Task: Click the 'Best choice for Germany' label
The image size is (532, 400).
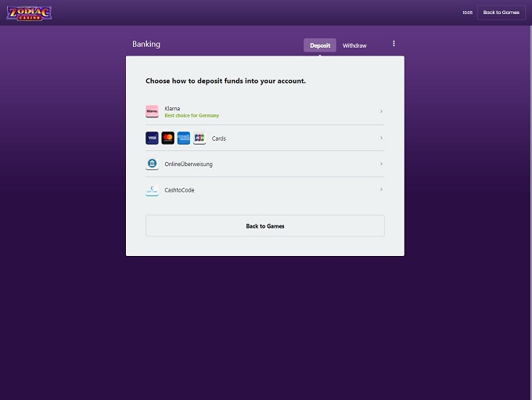Action: (x=192, y=116)
